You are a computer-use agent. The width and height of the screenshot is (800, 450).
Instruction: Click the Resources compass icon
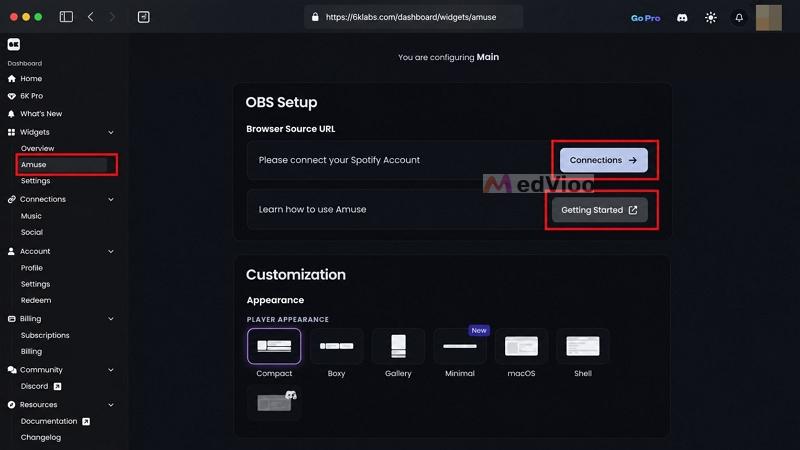click(x=11, y=405)
